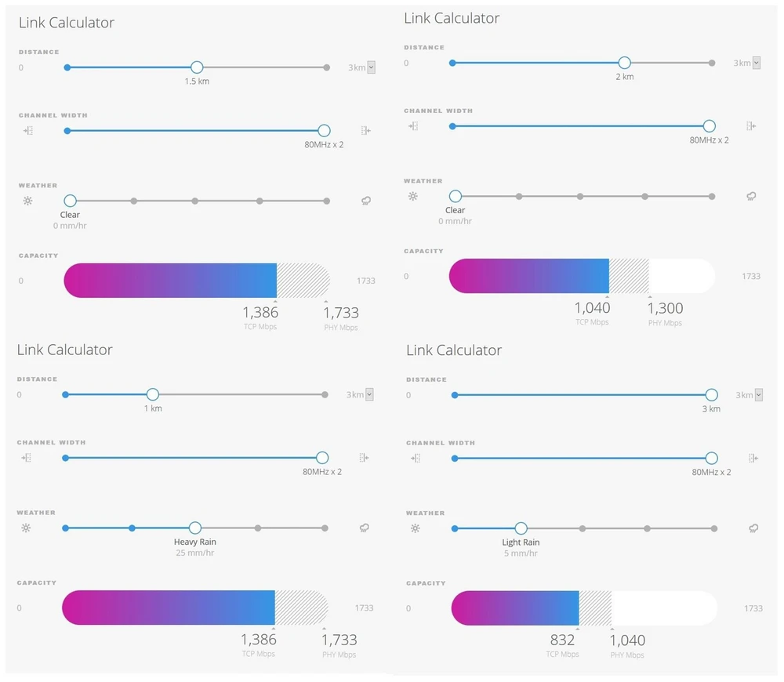Screen dimensions: 784x682
Task: Click the rain cloud icon in the 2 km calculator
Action: tap(751, 196)
